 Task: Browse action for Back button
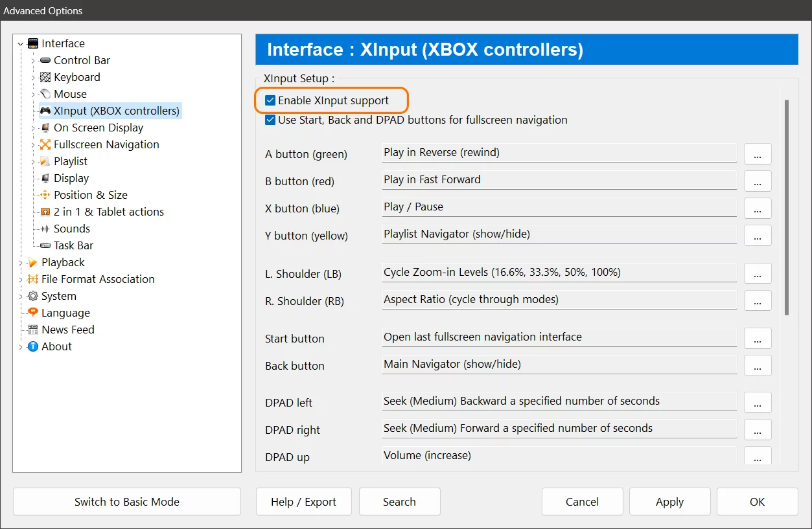(x=758, y=365)
